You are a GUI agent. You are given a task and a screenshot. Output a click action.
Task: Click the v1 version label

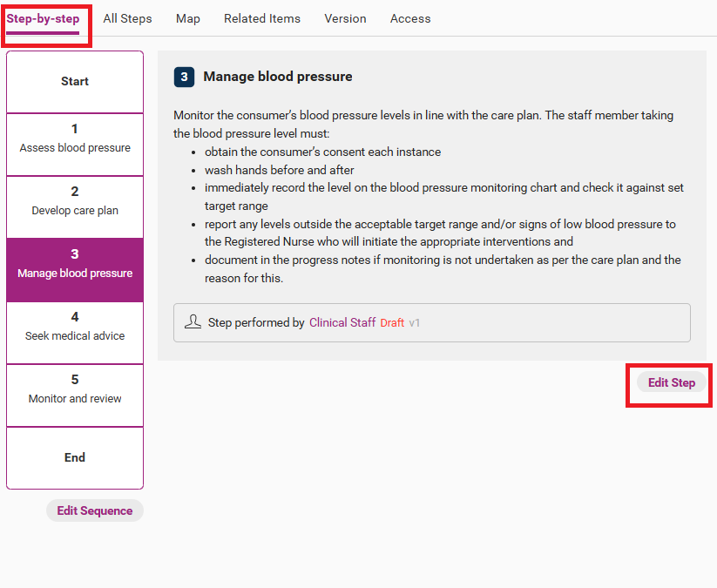[415, 323]
